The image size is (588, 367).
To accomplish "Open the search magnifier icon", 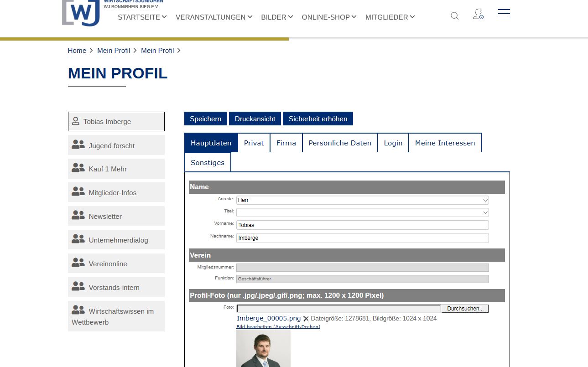I will click(x=454, y=16).
